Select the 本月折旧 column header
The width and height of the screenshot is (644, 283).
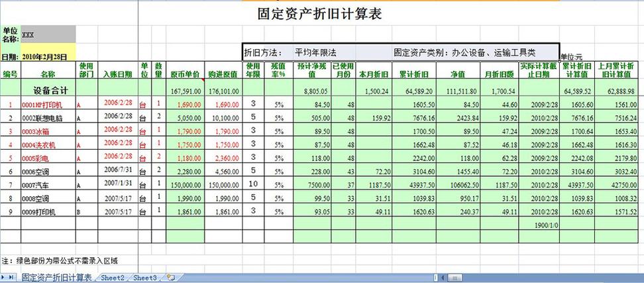click(374, 70)
